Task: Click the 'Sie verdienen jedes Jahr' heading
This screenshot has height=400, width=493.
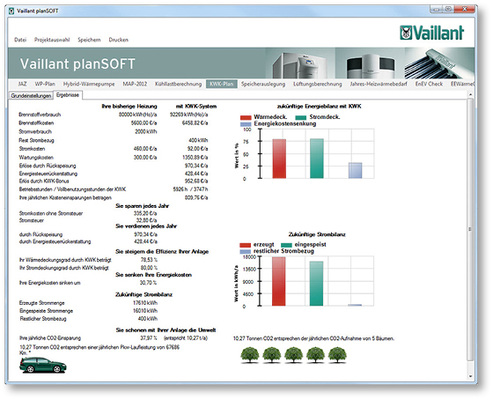Action: point(146,226)
